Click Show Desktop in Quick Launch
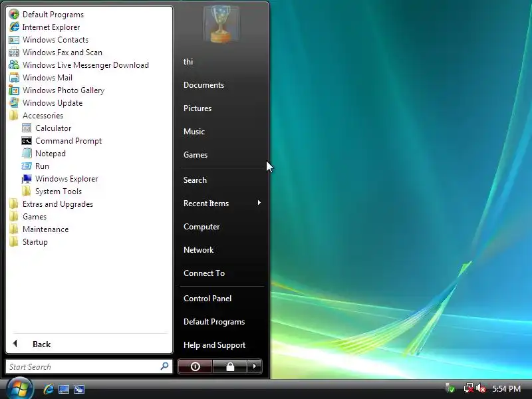The width and height of the screenshot is (532, 399). 64,389
